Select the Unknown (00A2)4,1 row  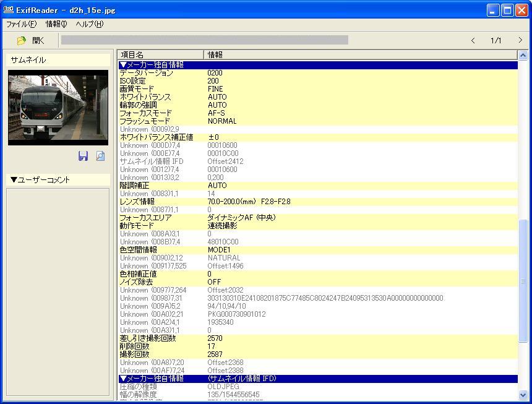coord(318,322)
